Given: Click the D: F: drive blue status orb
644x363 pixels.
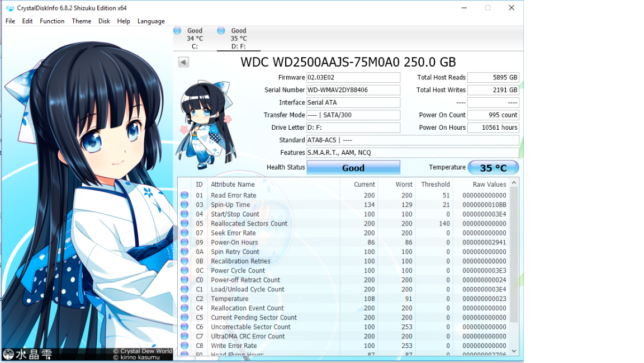Looking at the screenshot, I should [221, 30].
